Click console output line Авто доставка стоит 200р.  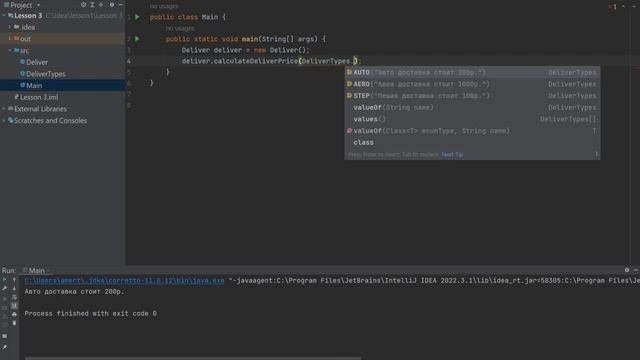[x=74, y=291]
